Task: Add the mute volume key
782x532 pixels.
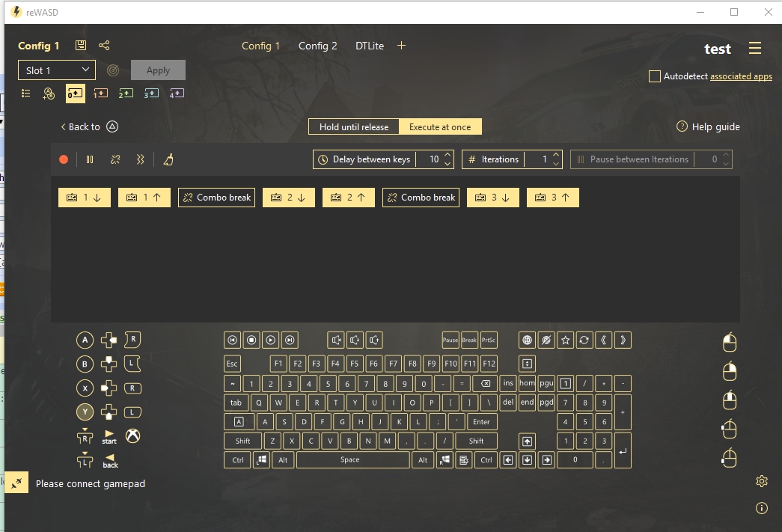Action: pyautogui.click(x=336, y=340)
